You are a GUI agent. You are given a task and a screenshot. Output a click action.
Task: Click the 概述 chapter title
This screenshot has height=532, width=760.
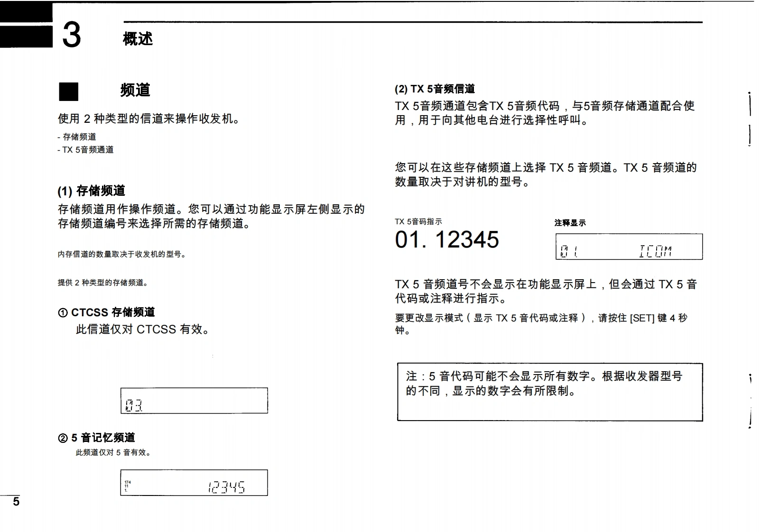[x=138, y=39]
